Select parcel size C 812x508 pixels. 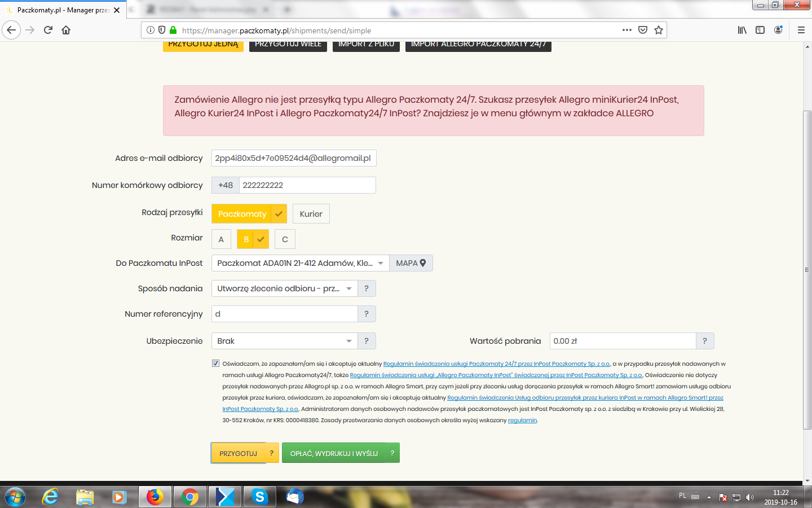click(285, 239)
